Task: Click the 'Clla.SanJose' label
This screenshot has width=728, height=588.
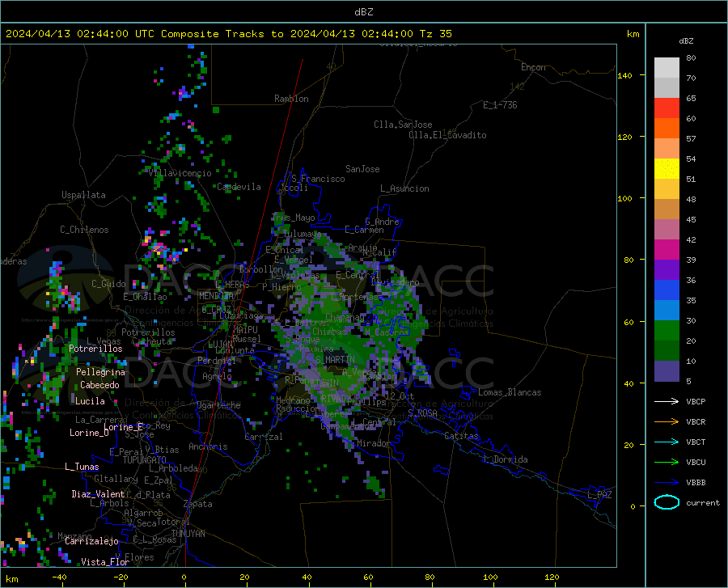Action: click(403, 125)
